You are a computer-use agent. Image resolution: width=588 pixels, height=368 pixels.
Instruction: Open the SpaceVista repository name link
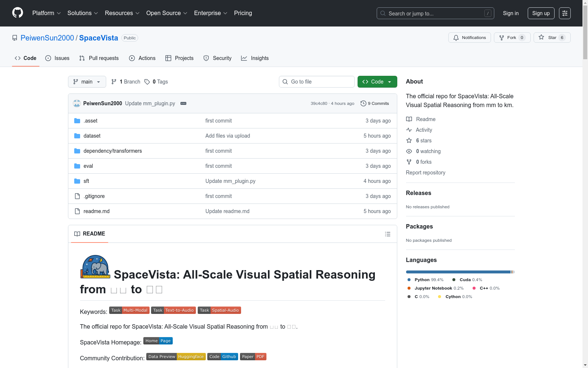98,38
